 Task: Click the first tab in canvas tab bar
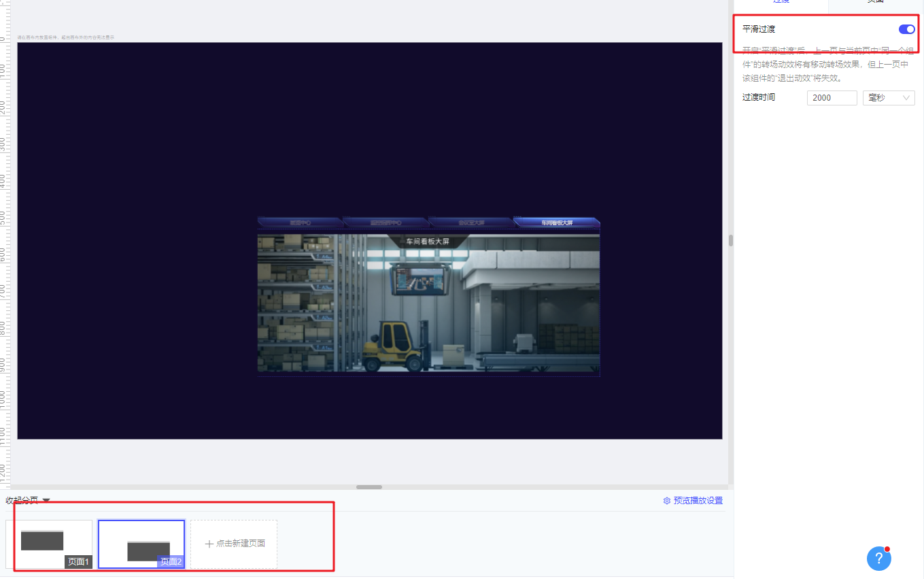click(299, 222)
